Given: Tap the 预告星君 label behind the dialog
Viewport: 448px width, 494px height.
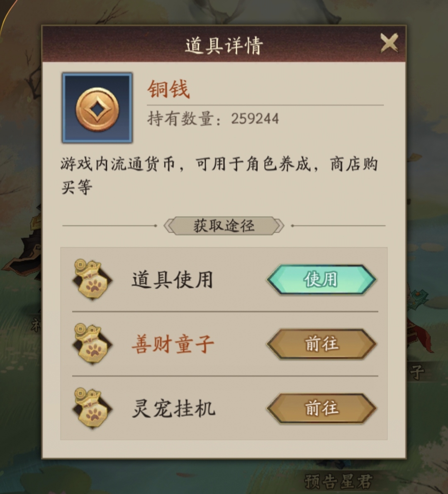Looking at the screenshot, I should tap(338, 481).
